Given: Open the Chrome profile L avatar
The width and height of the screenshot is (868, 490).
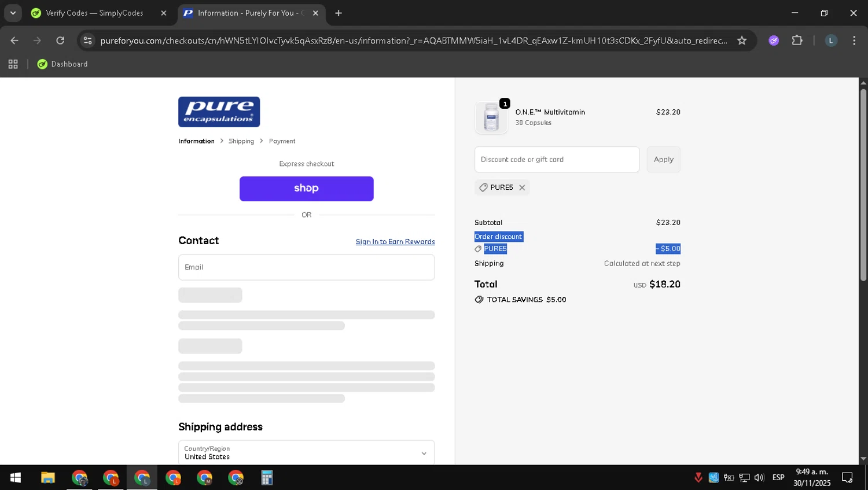Looking at the screenshot, I should (831, 40).
